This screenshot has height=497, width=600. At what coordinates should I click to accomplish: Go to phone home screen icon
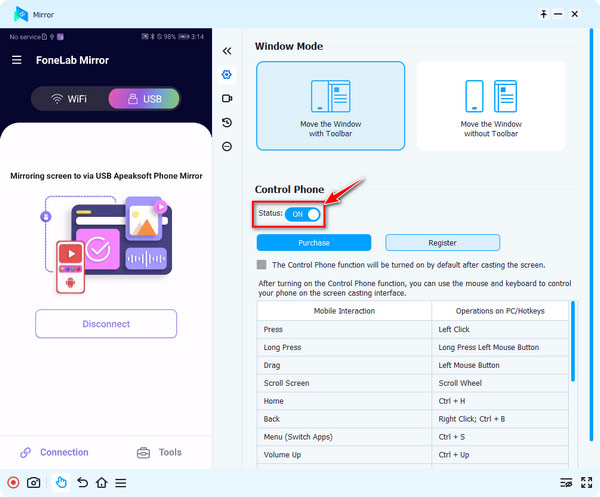point(102,482)
